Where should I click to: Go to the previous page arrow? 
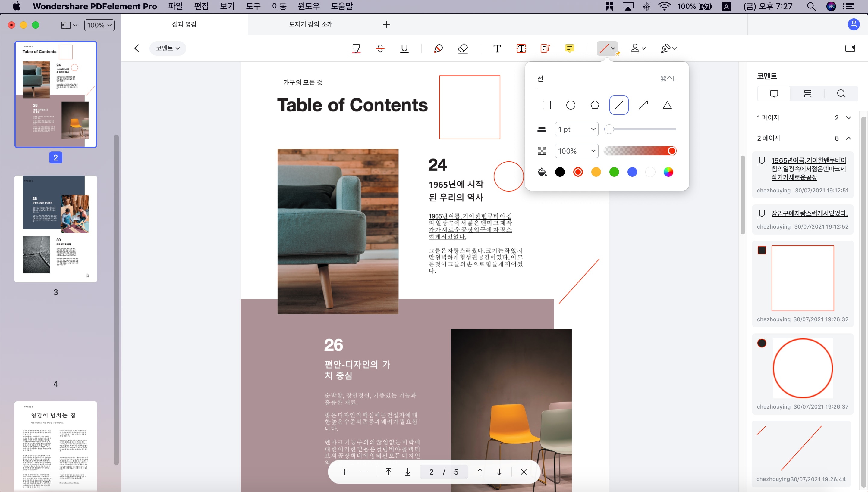(480, 472)
